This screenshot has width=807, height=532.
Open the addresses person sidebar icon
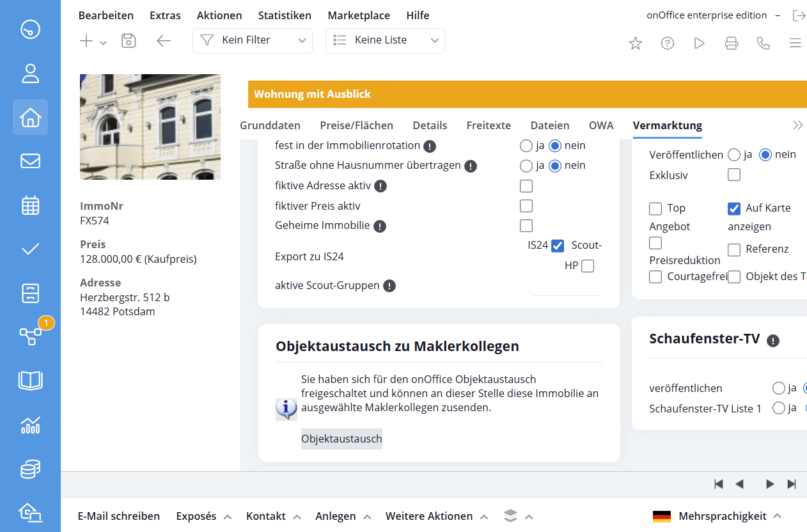click(x=30, y=74)
